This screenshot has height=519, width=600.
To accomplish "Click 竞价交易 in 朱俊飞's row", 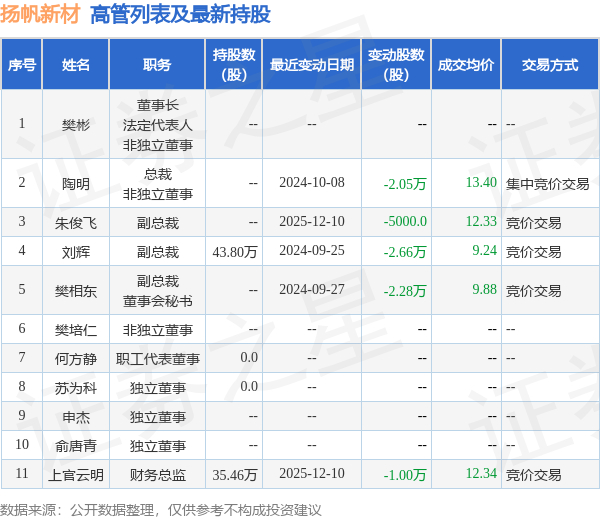I will 533,223.
